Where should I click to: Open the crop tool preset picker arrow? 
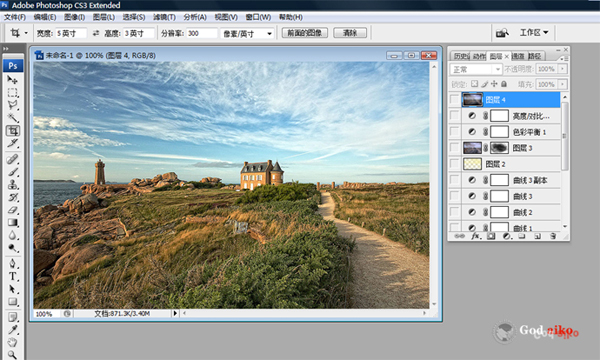(26, 33)
